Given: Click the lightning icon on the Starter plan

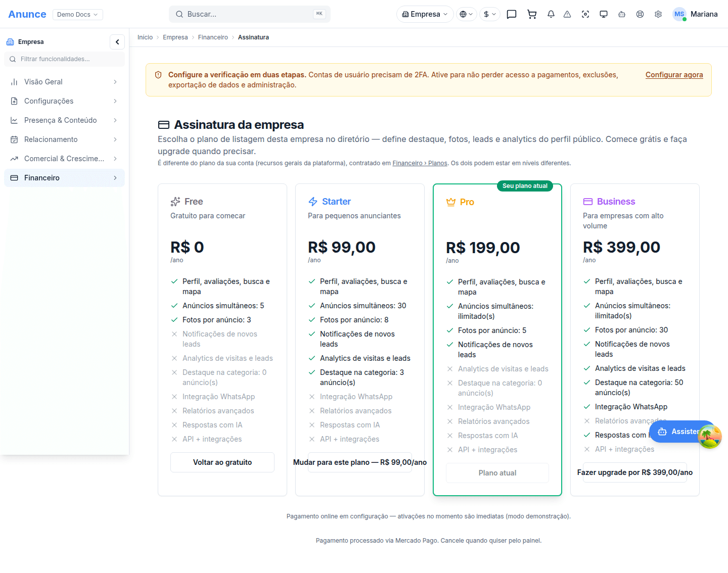Looking at the screenshot, I should pos(313,202).
